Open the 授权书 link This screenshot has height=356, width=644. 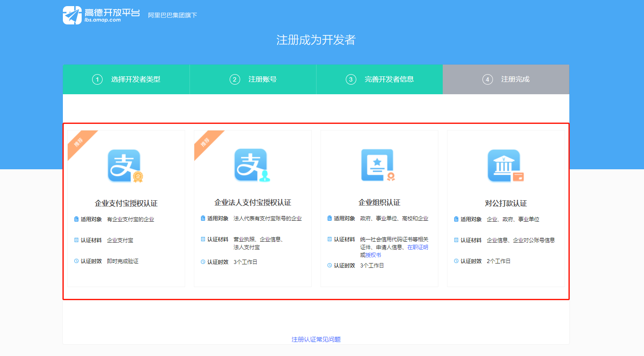click(373, 255)
